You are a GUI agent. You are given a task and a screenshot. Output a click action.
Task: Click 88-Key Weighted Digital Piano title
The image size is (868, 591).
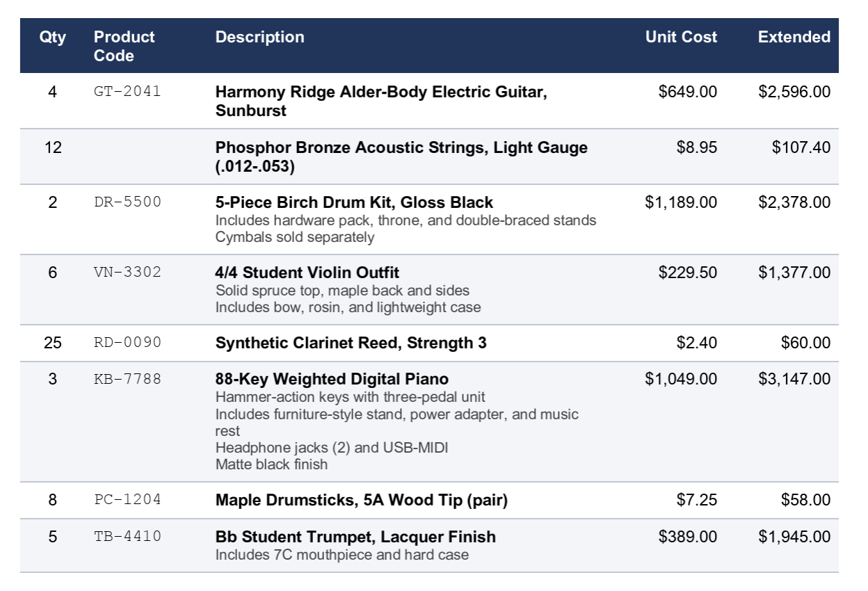coord(332,379)
